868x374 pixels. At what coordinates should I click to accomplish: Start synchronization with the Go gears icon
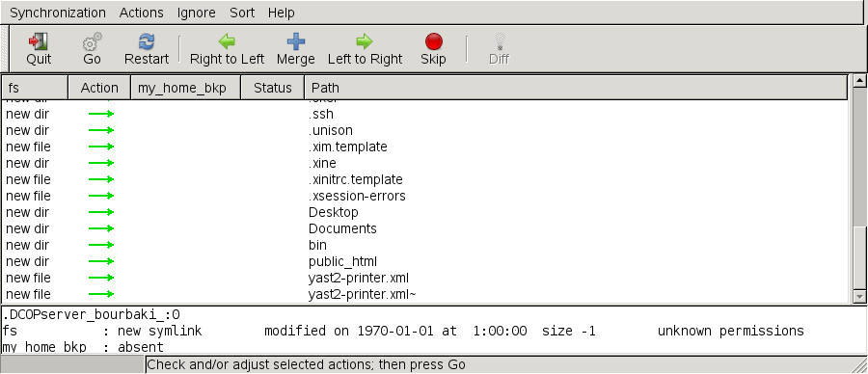92,41
